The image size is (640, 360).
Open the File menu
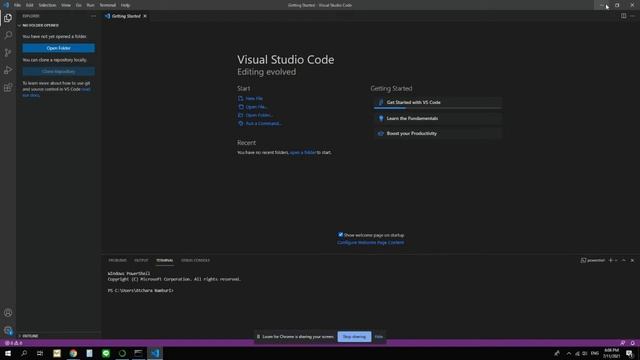click(17, 5)
